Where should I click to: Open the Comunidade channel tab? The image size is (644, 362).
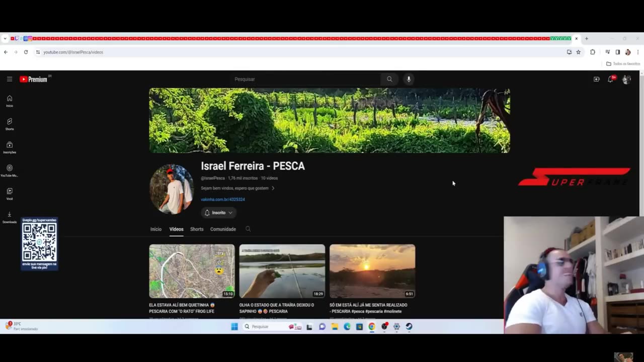pos(223,229)
